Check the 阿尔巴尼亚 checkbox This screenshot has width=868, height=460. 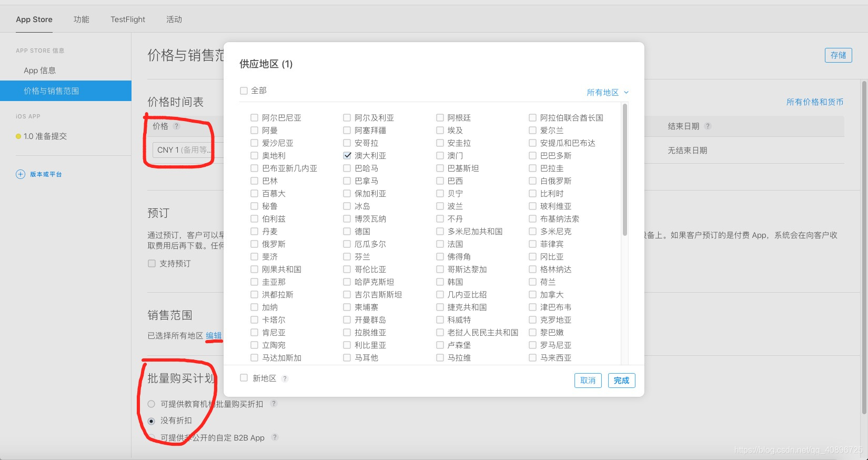(254, 117)
